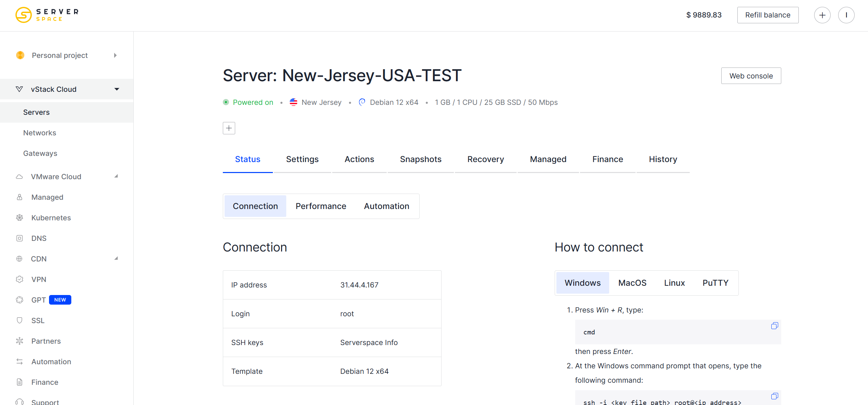Click the Refill balance button
868x405 pixels.
(768, 15)
